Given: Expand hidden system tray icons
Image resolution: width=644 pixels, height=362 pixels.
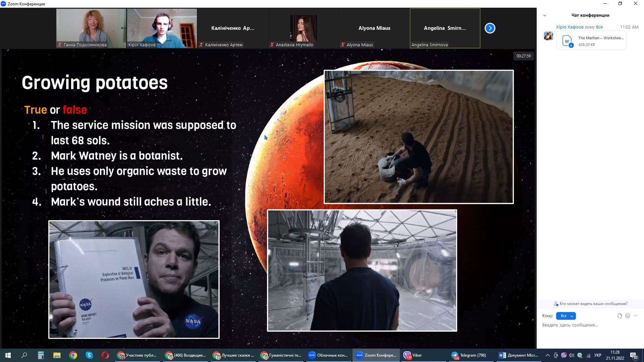Looking at the screenshot, I should (x=547, y=355).
